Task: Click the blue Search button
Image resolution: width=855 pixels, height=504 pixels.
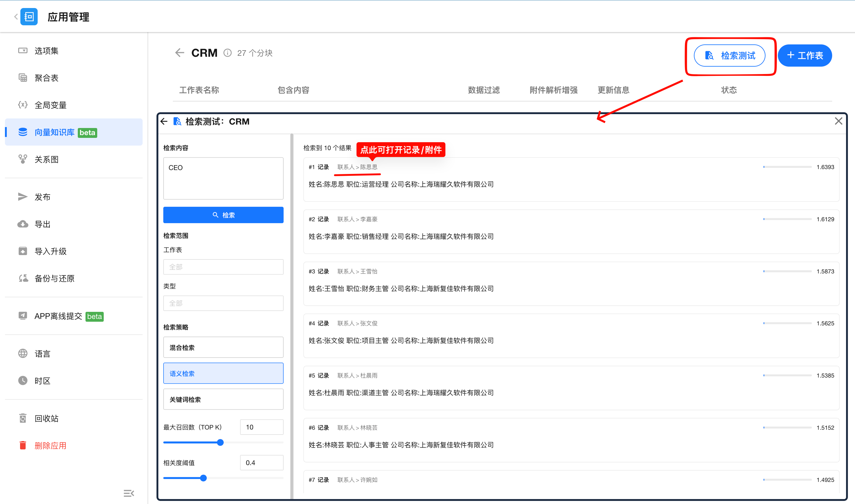Action: click(x=223, y=215)
